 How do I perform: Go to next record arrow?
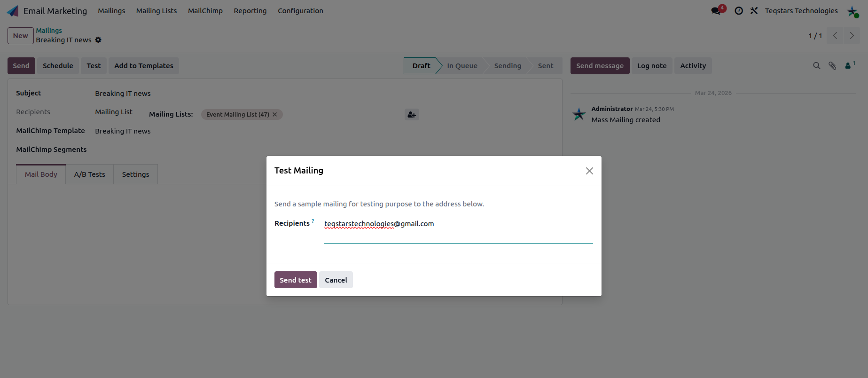pyautogui.click(x=852, y=36)
